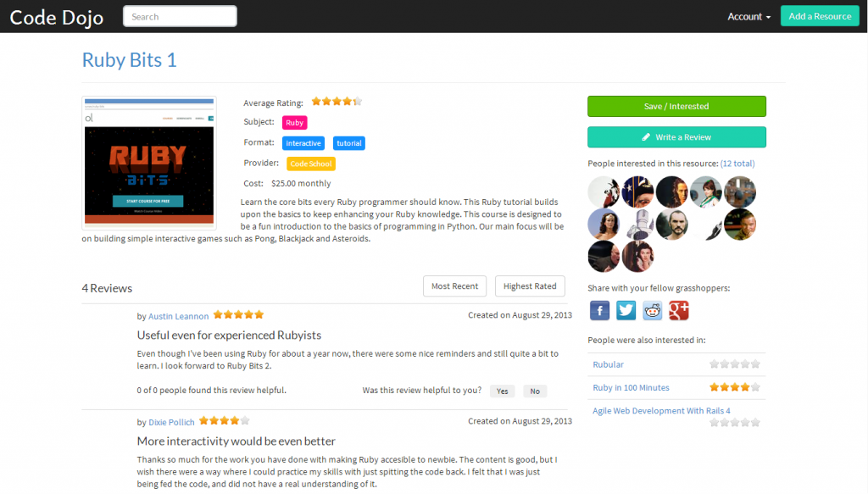868x494 pixels.
Task: Share via the Twitter bird icon
Action: pos(626,310)
